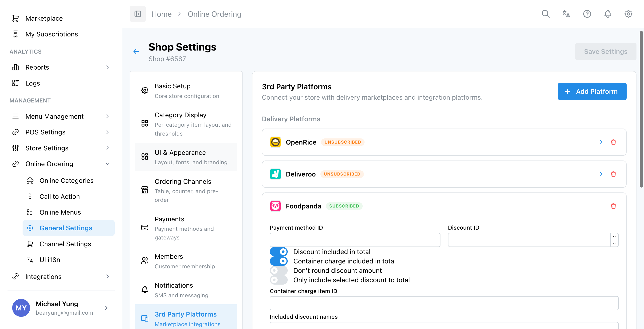Open the Home breadcrumb link

[x=161, y=14]
